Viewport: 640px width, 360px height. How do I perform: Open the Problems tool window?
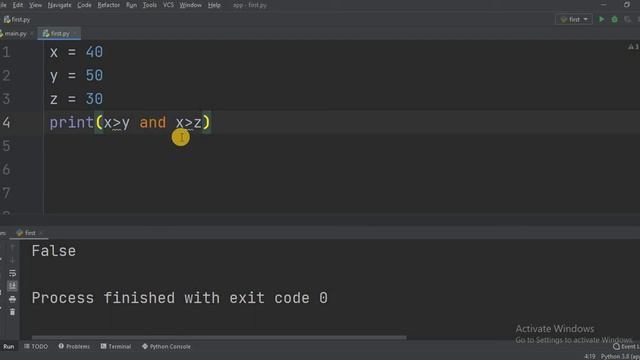click(x=74, y=347)
